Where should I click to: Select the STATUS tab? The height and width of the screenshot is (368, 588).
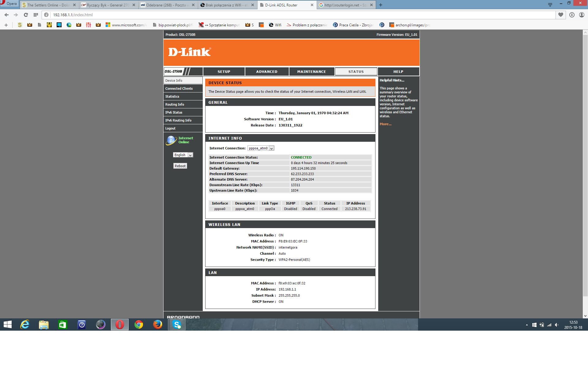tap(356, 72)
